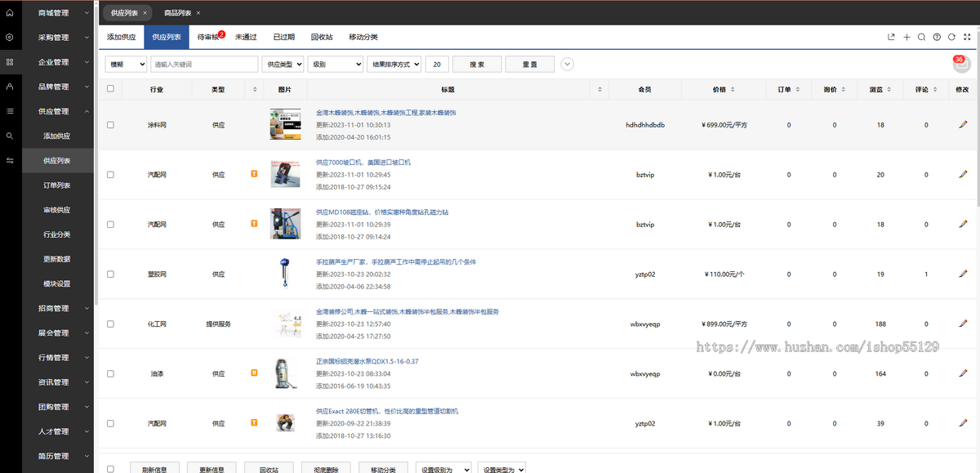This screenshot has width=980, height=473.
Task: Switch to the 待审核 tab
Action: pyautogui.click(x=210, y=37)
